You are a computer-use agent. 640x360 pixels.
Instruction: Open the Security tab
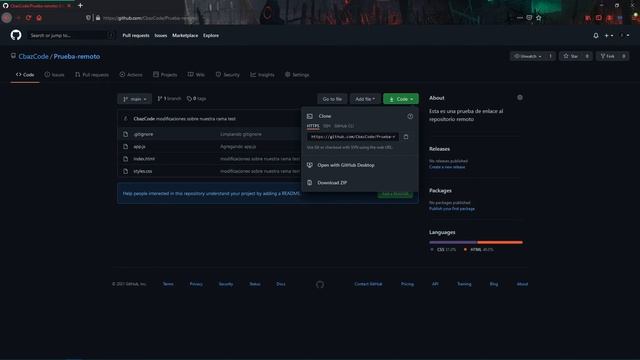pos(228,75)
